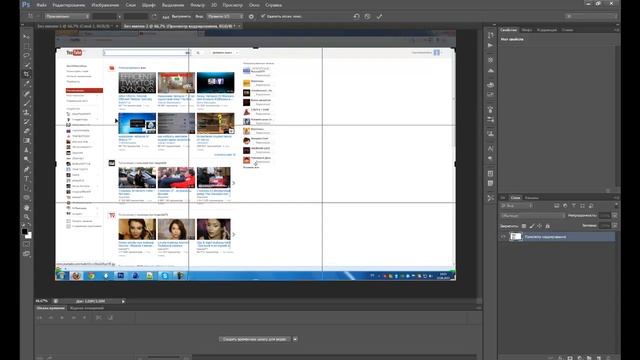
Task: Select the Crop tool in toolbox
Action: (27, 74)
